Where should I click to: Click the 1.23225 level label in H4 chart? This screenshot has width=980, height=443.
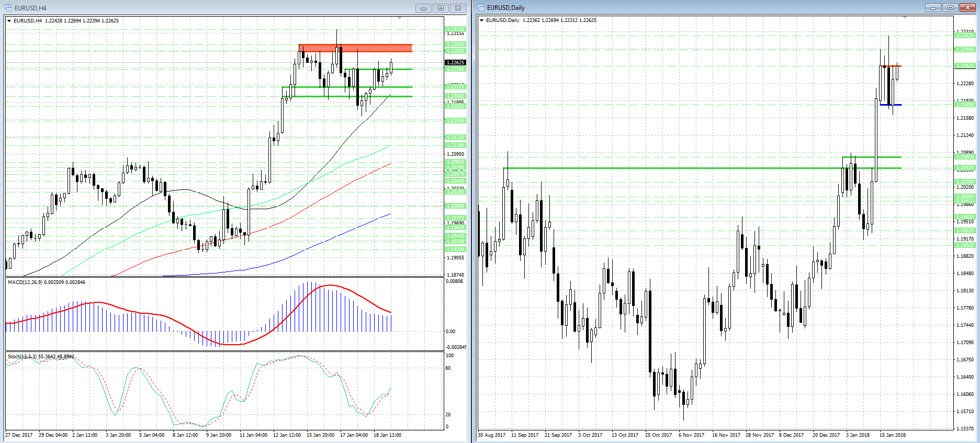pos(455,29)
